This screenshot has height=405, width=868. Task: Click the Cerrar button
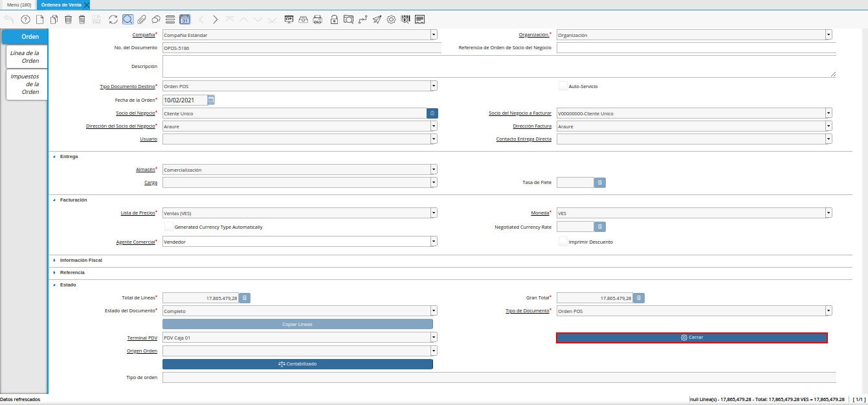(691, 338)
